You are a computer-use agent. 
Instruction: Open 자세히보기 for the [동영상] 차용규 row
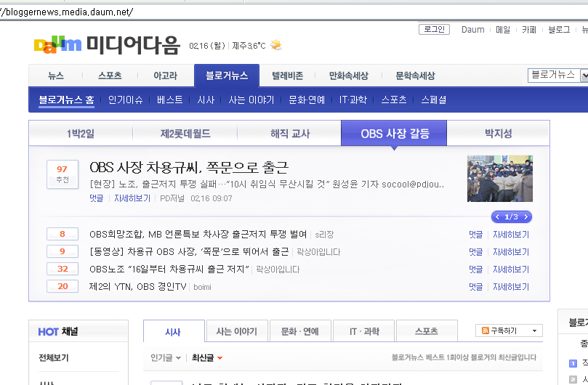[x=511, y=252]
